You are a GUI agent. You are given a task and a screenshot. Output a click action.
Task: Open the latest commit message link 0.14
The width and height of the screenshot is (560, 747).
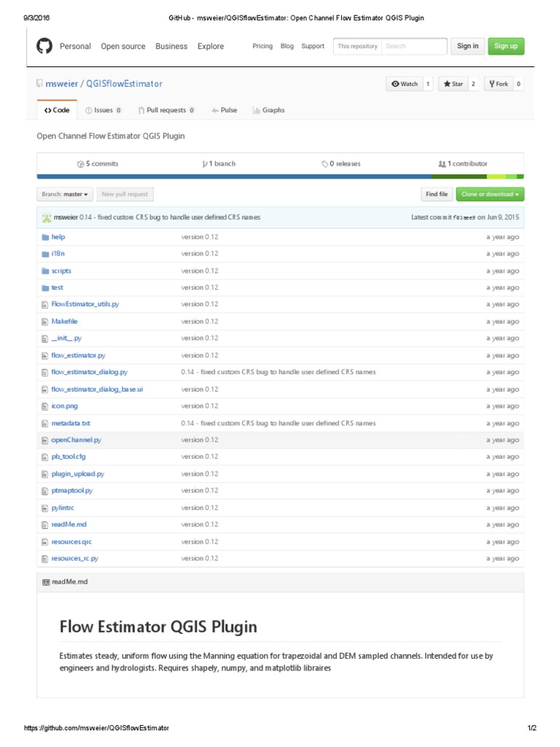click(170, 217)
